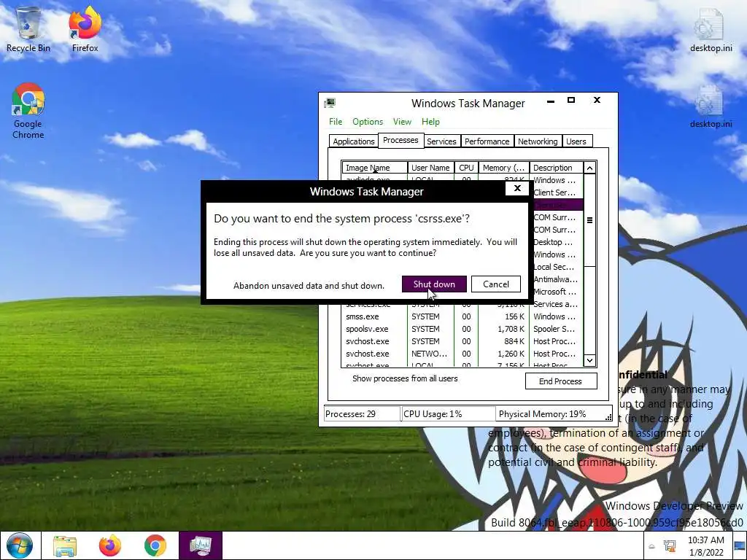Open File Explorer from the taskbar
This screenshot has height=560, width=747.
coord(65,545)
